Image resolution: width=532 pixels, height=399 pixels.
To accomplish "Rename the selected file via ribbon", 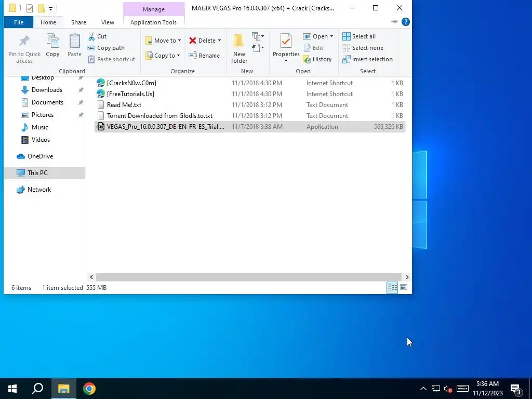I will pyautogui.click(x=204, y=56).
